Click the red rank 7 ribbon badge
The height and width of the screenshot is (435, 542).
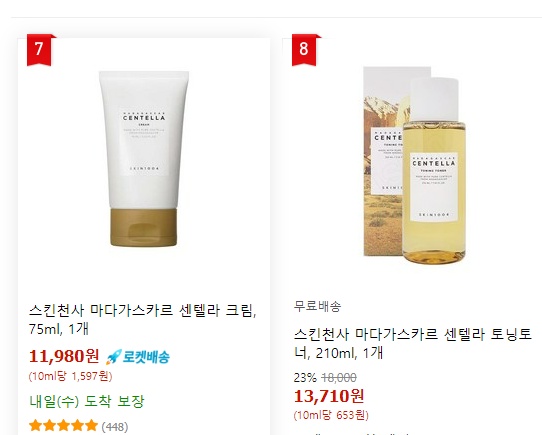click(x=39, y=50)
